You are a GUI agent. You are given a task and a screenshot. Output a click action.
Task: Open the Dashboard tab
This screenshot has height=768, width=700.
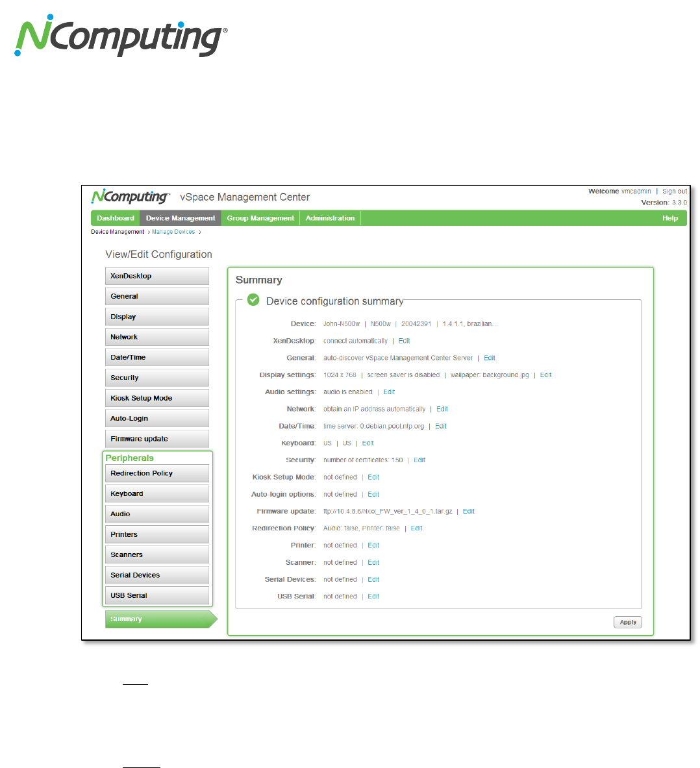pos(116,218)
